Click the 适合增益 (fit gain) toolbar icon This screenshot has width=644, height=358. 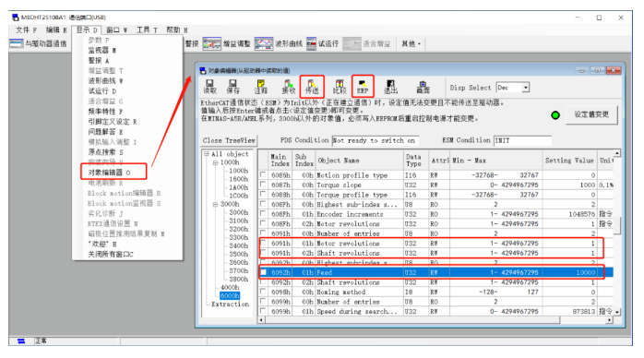[x=366, y=43]
